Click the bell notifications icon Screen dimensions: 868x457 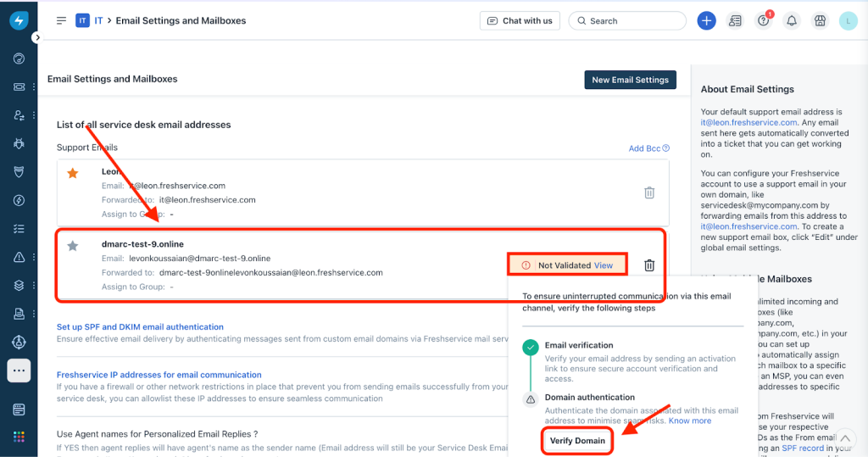[791, 20]
